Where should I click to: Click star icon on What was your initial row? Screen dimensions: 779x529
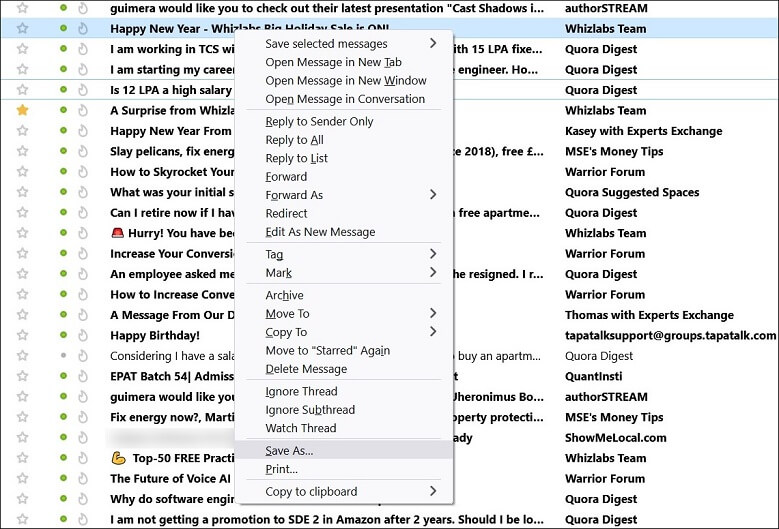(x=22, y=192)
